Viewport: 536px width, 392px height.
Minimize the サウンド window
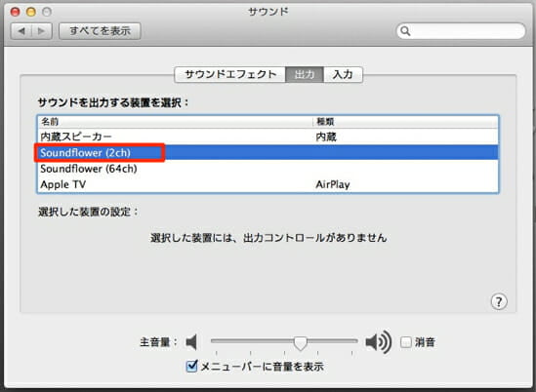(31, 12)
